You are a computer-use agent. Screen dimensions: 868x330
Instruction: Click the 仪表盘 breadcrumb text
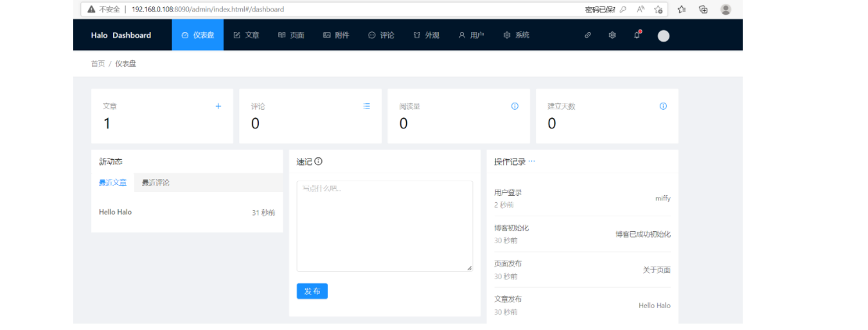click(x=125, y=64)
